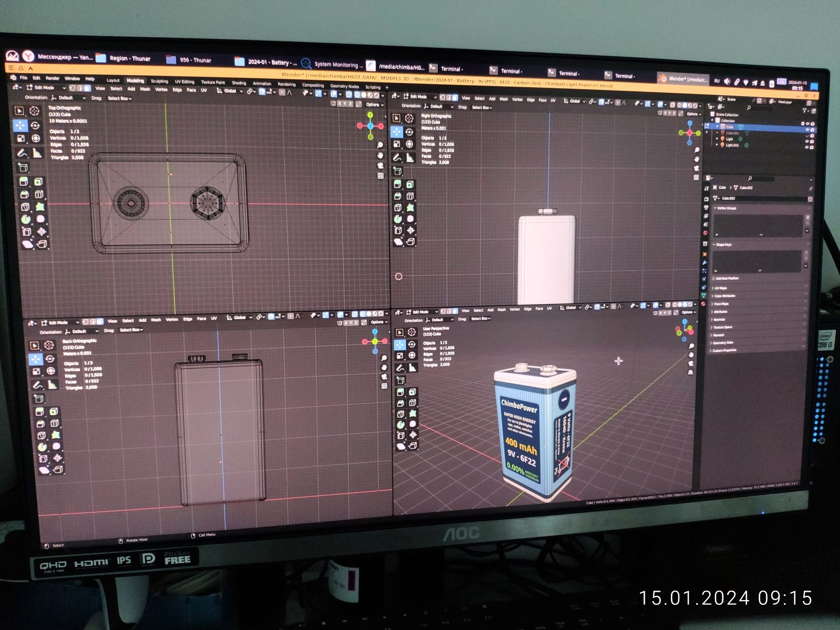
Task: Select the Loop Cut tool in Back Orthographic viewport
Action: pyautogui.click(x=55, y=423)
